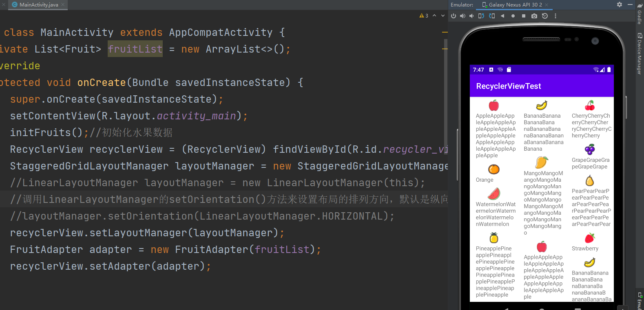Screen dimensions: 644x310
Task: Hide the Emulator tool window
Action: click(x=630, y=4)
